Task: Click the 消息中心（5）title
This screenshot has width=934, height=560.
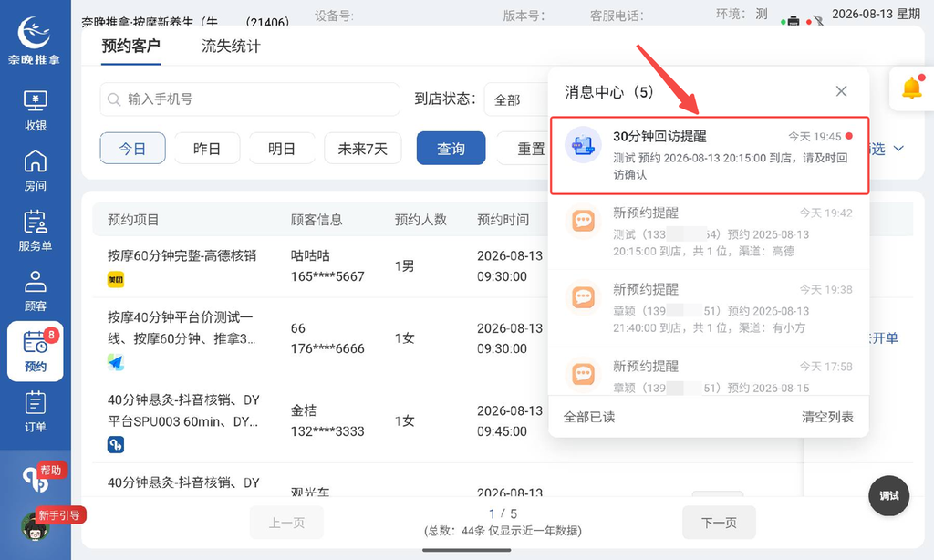Action: 608,92
